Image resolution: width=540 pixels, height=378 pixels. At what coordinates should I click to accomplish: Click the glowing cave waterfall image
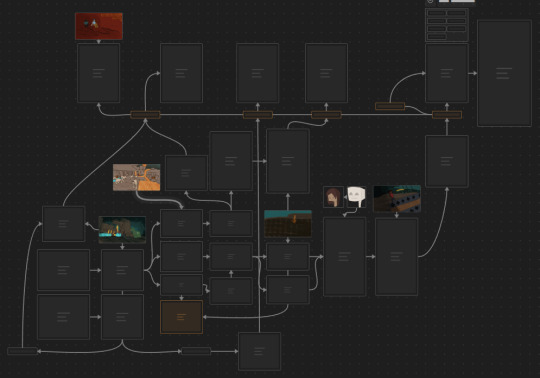(x=122, y=230)
